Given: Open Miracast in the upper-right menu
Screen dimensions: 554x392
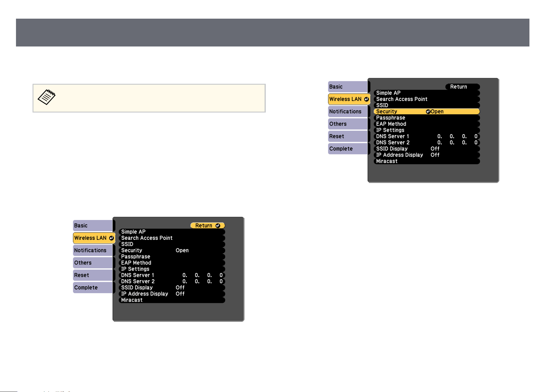Looking at the screenshot, I should click(x=427, y=161).
